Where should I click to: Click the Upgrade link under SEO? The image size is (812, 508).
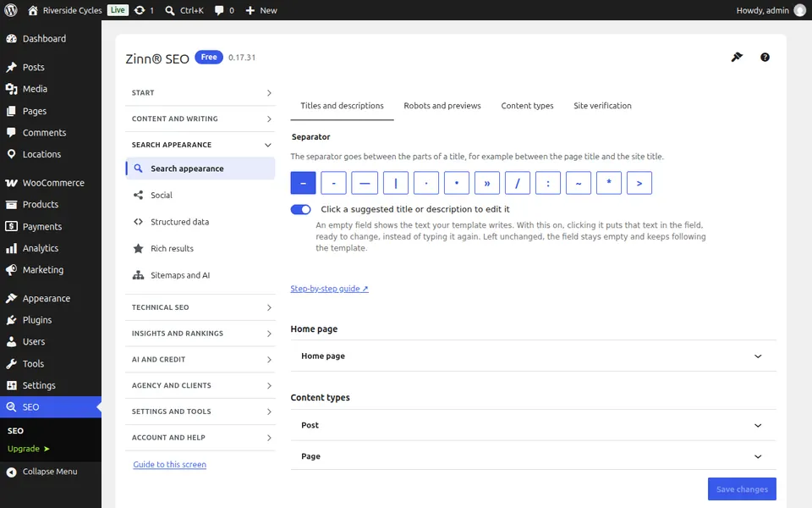point(29,449)
